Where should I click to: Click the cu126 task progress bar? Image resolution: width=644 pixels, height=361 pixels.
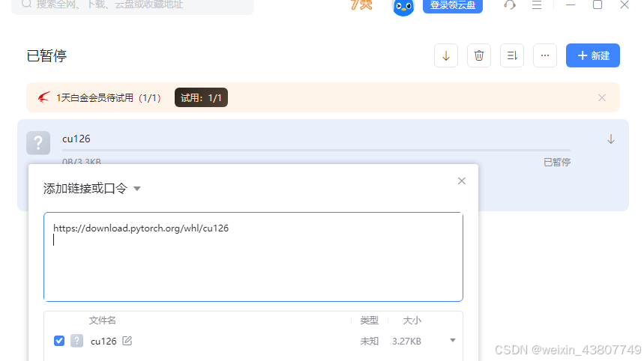(x=316, y=151)
